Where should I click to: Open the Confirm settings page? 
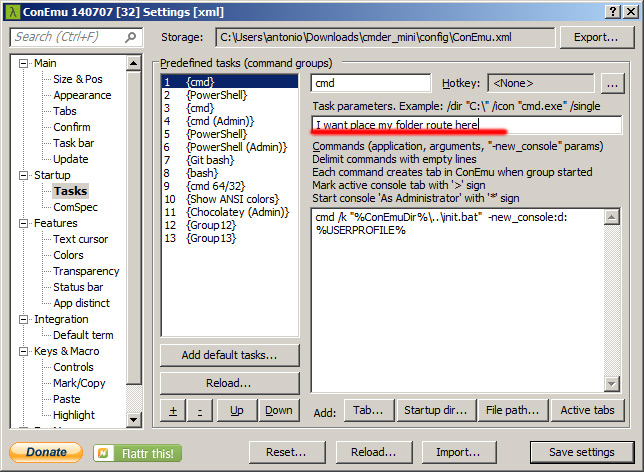click(x=71, y=127)
